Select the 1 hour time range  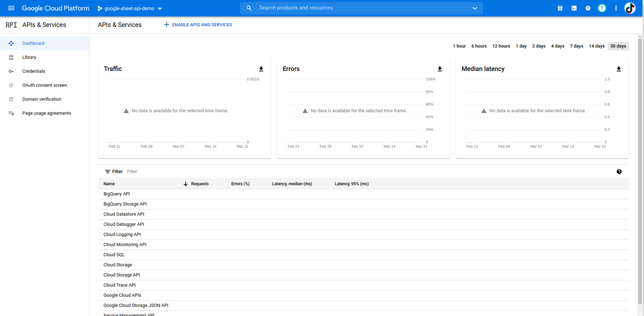[x=459, y=46]
